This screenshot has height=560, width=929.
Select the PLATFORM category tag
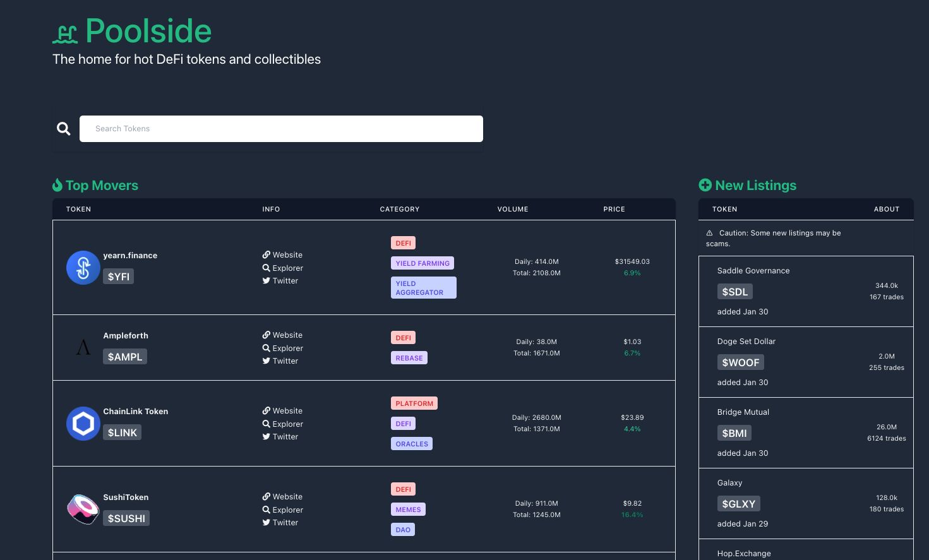[414, 403]
